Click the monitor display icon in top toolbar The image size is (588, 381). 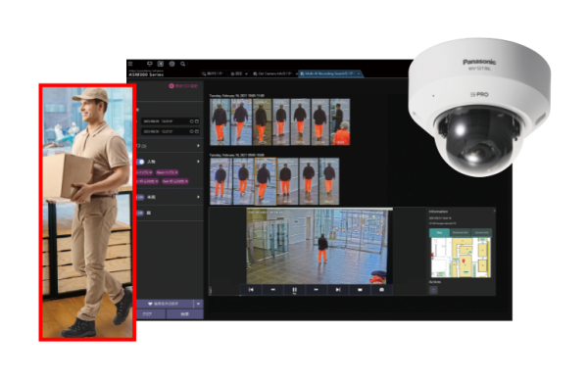point(150,64)
